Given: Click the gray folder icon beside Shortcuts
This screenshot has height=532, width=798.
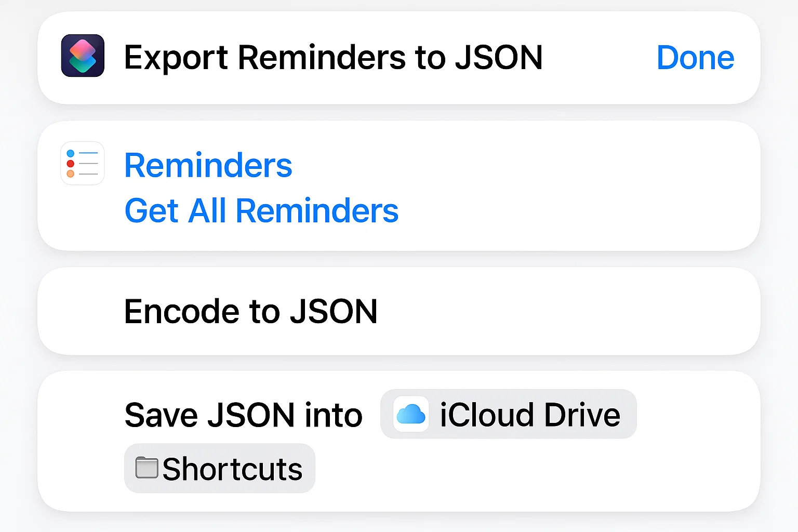Looking at the screenshot, I should [147, 468].
